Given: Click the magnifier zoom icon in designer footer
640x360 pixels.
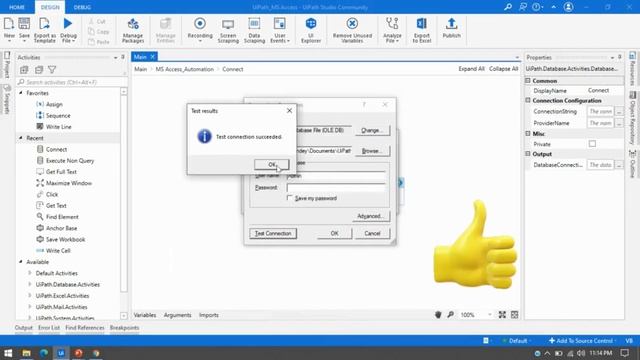Looking at the screenshot, I should pyautogui.click(x=451, y=315).
